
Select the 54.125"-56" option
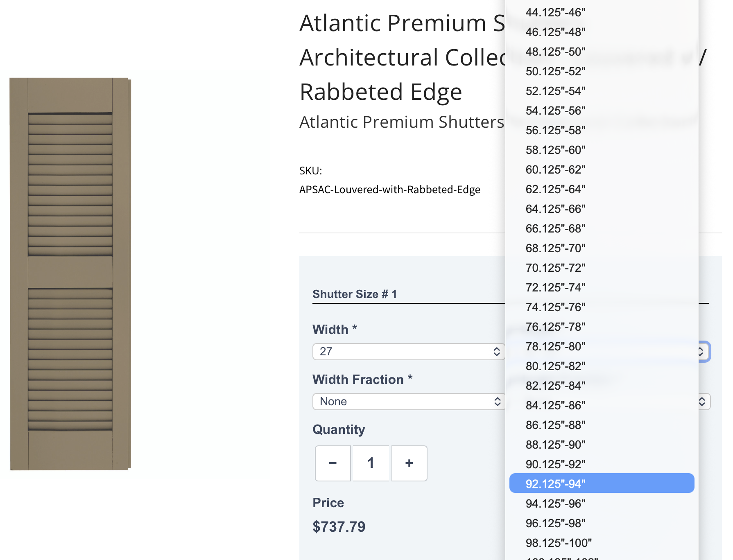click(x=602, y=111)
